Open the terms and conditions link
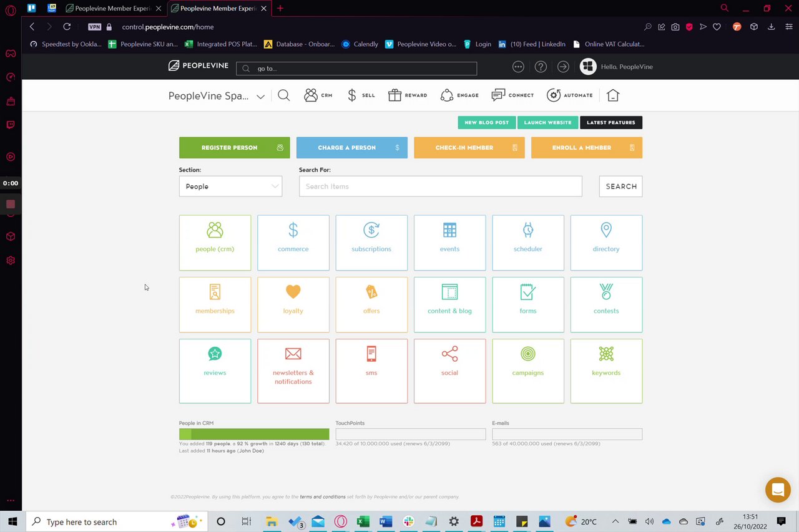The height and width of the screenshot is (532, 799). pyautogui.click(x=323, y=497)
